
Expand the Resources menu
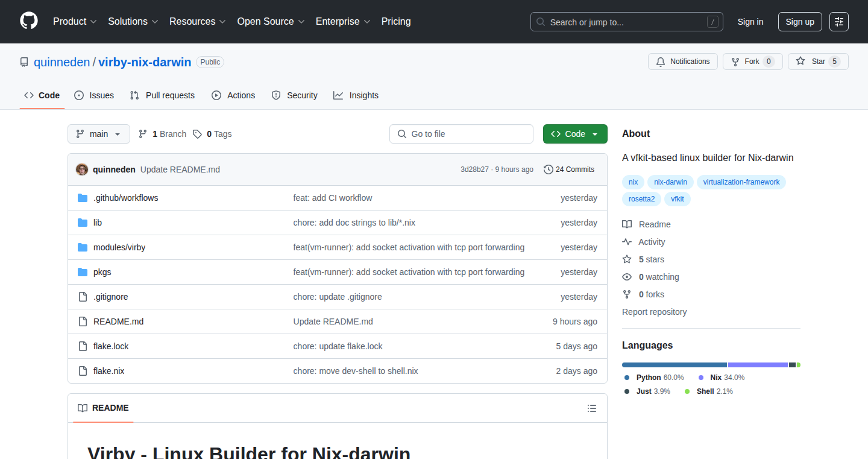pyautogui.click(x=198, y=21)
